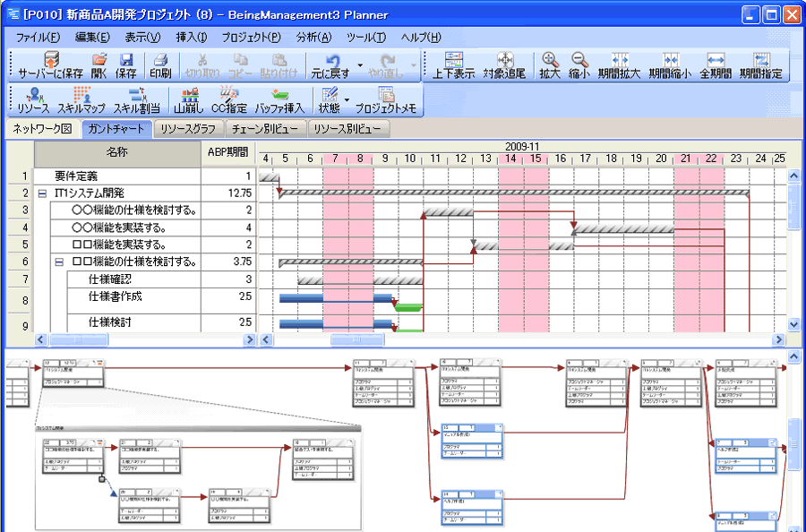This screenshot has width=806, height=532.
Task: Click the 期間拡大 period expand icon
Action: [x=620, y=65]
